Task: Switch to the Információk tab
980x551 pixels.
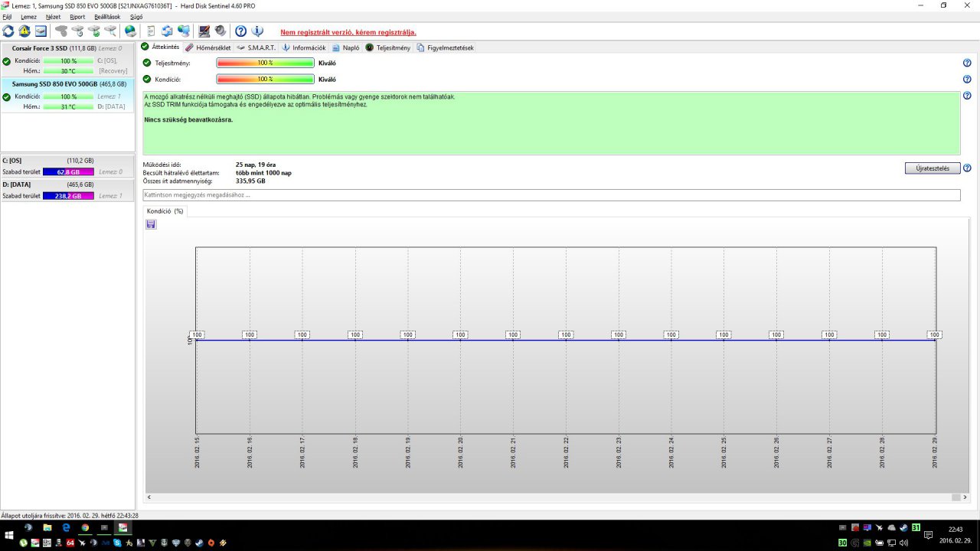Action: 304,47
